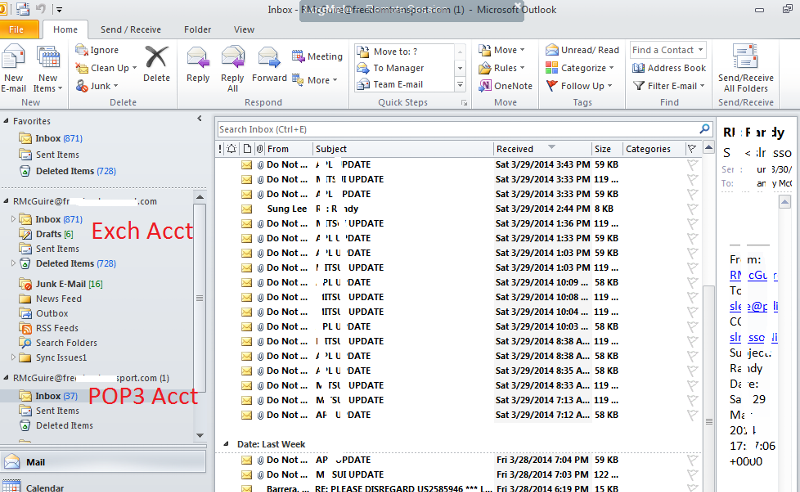Viewport: 800px width, 492px height.
Task: Delete the selected message
Action: [156, 64]
